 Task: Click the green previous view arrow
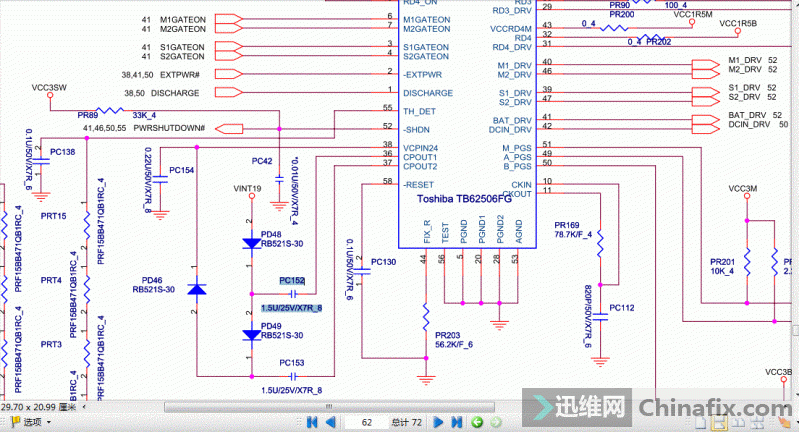(x=477, y=422)
